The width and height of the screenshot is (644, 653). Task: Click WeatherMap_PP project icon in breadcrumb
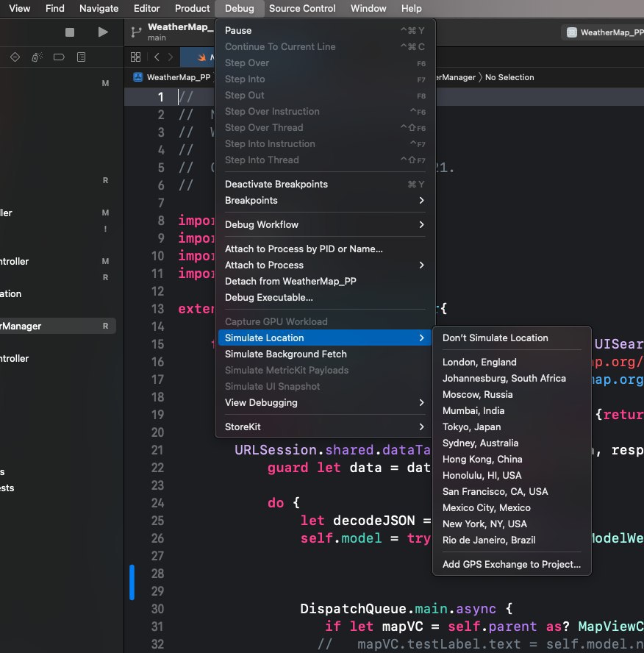137,77
